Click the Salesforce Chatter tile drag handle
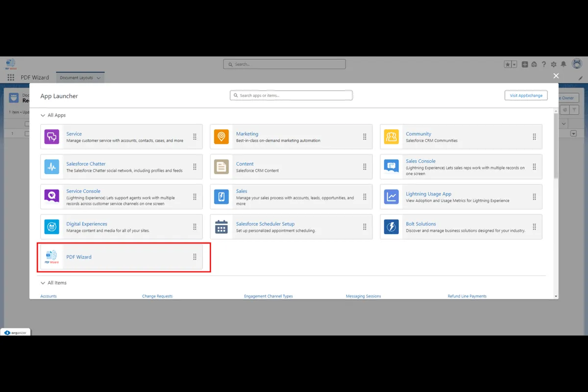This screenshot has height=392, width=588. coord(195,167)
